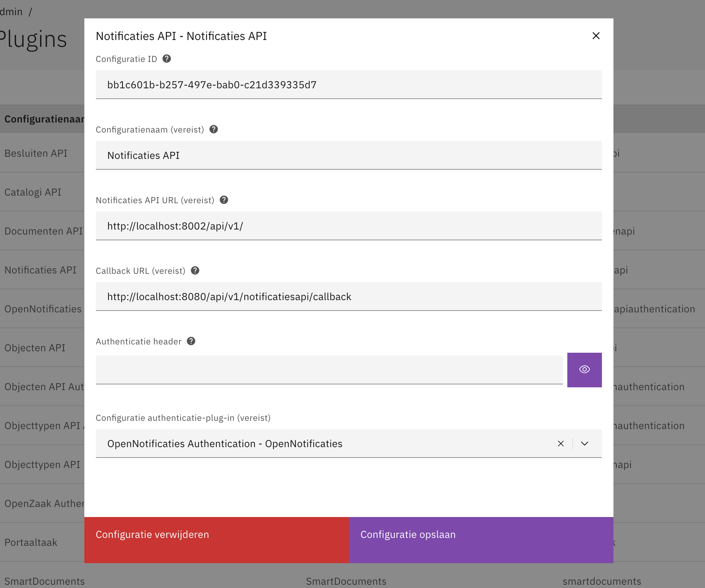Viewport: 705px width, 588px height.
Task: Focus the Callback URL input
Action: click(348, 297)
